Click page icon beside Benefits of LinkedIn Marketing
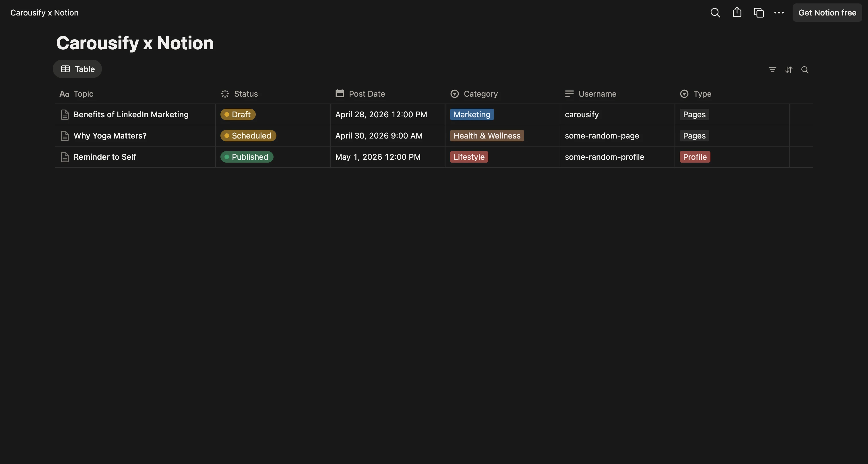868x464 pixels. (x=65, y=115)
